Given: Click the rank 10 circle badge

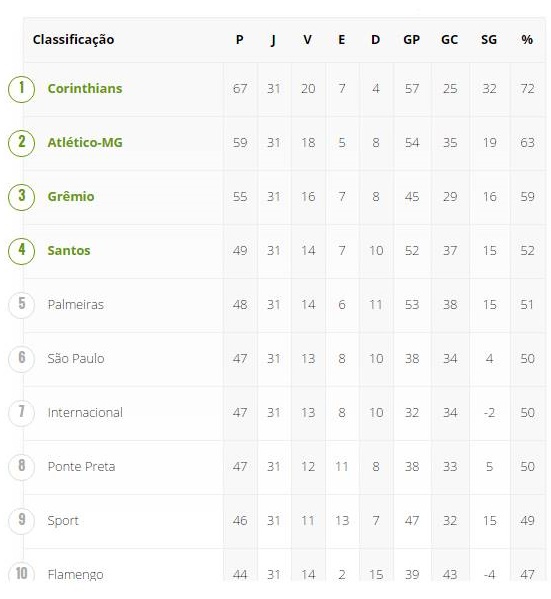Looking at the screenshot, I should tap(21, 572).
